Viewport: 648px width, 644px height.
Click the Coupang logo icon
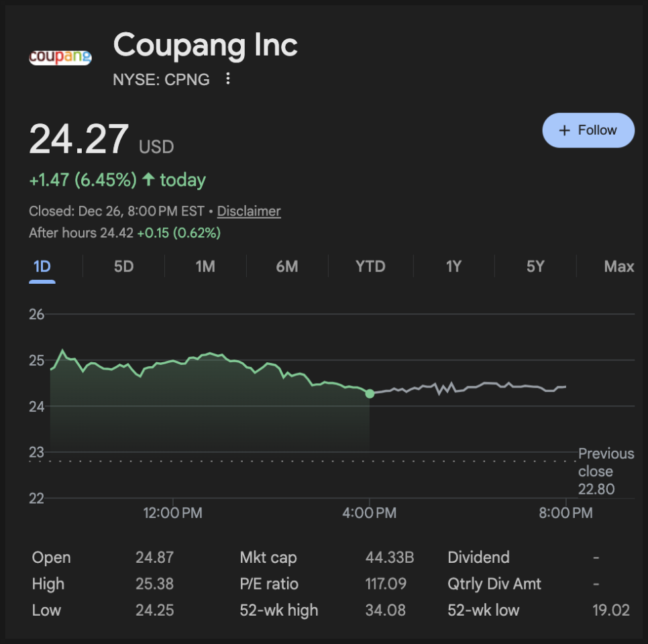point(60,57)
